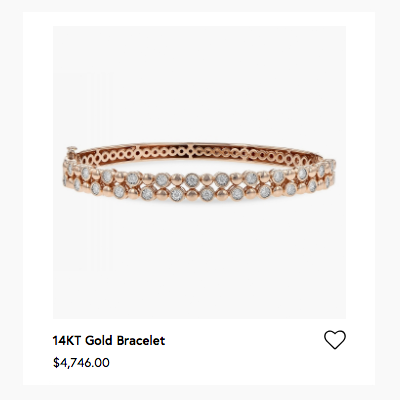Select the center diamond on the bracelet's top row

(x=192, y=180)
